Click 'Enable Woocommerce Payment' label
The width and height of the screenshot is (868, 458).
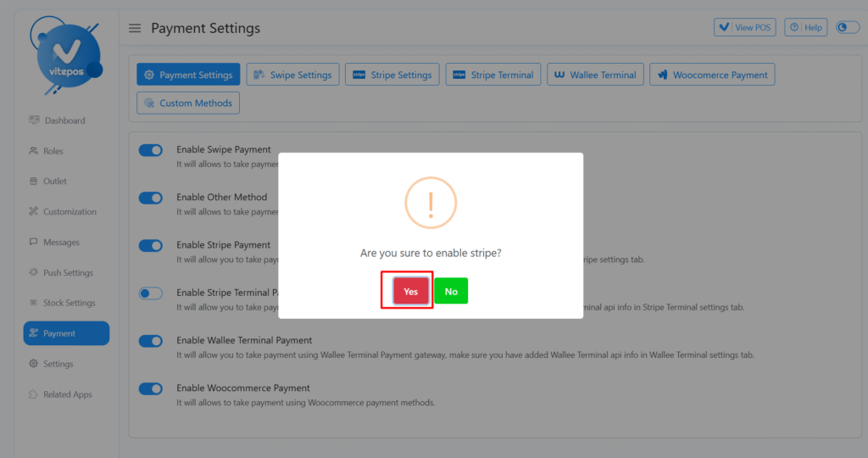click(x=243, y=388)
